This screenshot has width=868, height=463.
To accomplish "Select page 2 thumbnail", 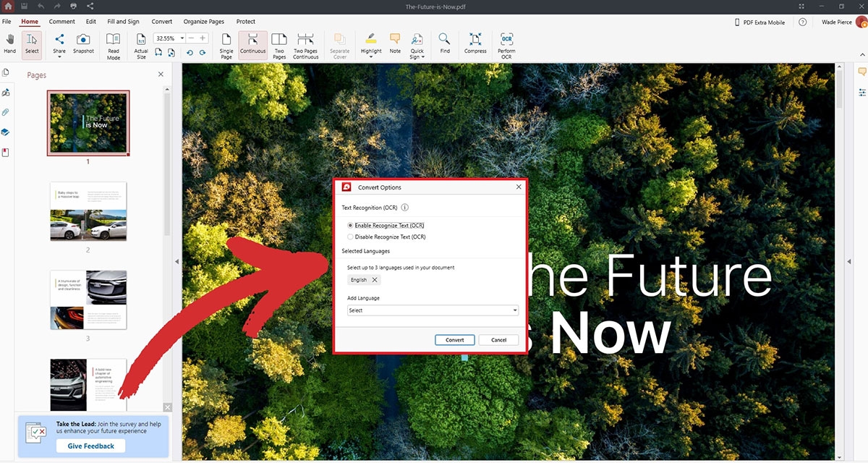I will click(88, 211).
